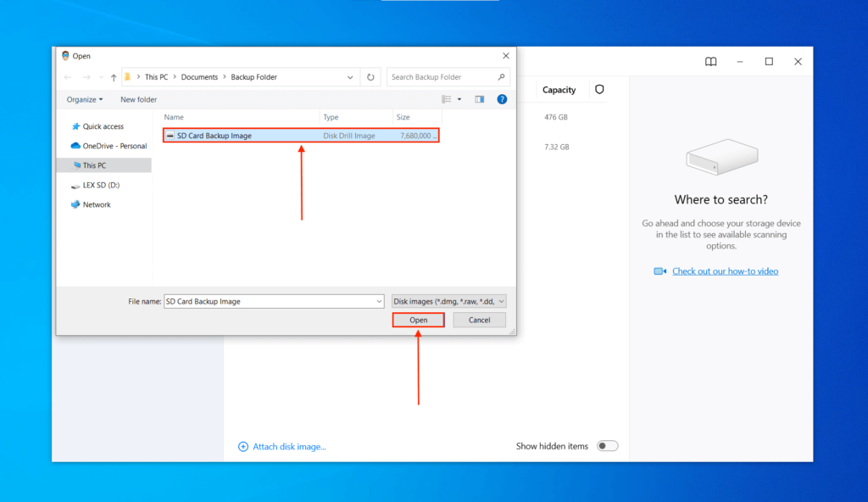Click the Open button
The width and height of the screenshot is (868, 502).
point(418,320)
